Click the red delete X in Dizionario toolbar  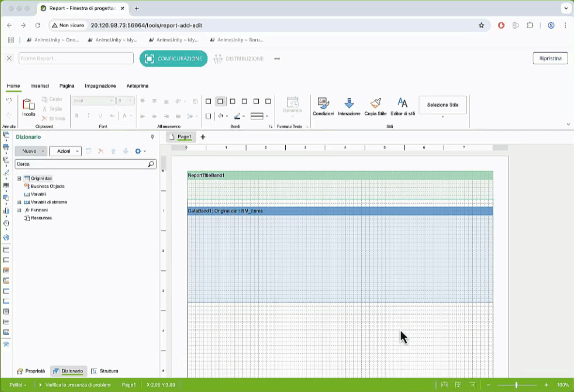click(101, 151)
